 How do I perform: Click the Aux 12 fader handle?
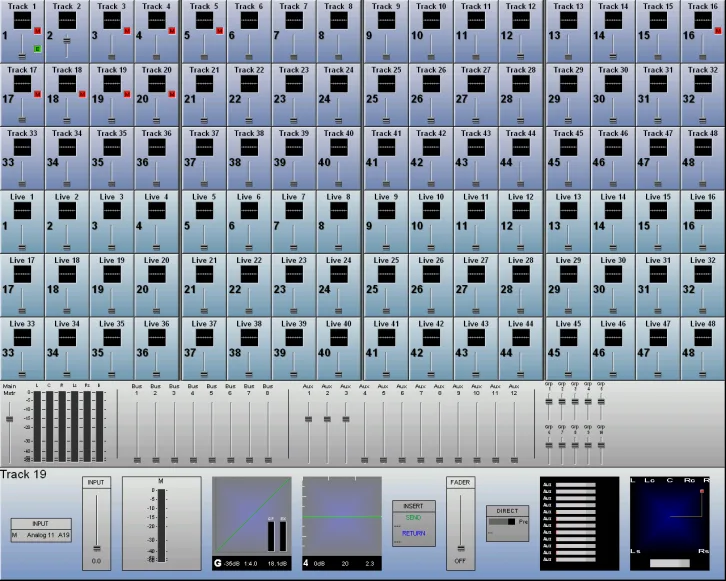514,460
